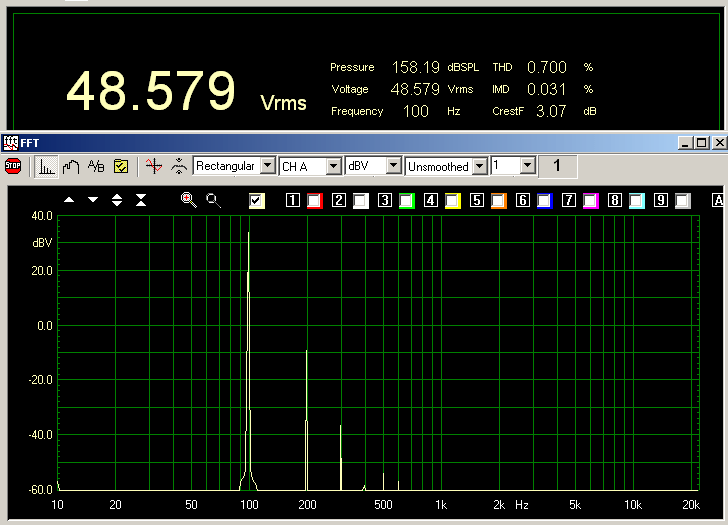Viewport: 728px width, 525px height.
Task: Click the THD 0.700 value
Action: [547, 67]
